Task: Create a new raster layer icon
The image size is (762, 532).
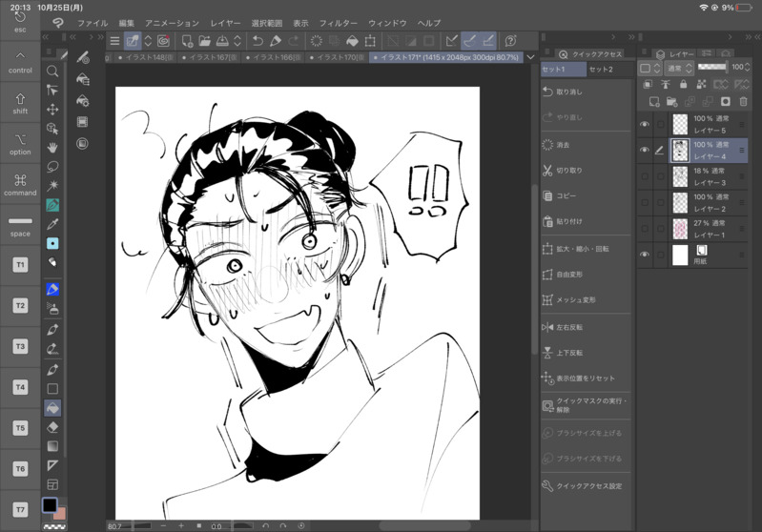Action: tap(654, 102)
